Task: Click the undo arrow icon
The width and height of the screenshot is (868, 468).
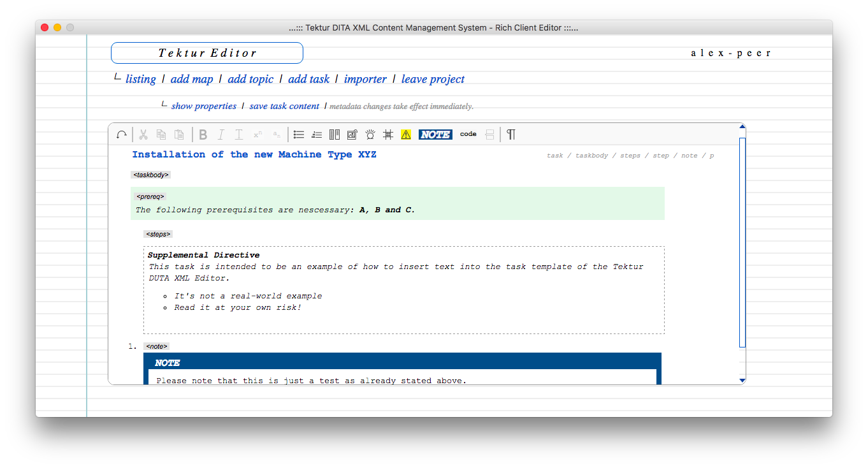Action: 122,135
